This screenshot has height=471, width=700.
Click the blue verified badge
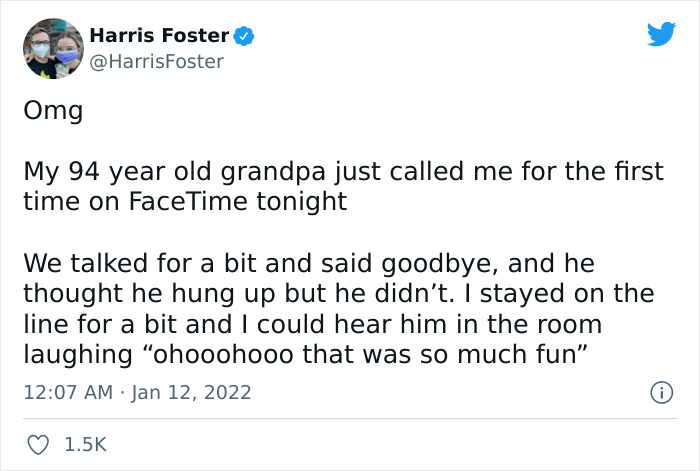tap(245, 37)
